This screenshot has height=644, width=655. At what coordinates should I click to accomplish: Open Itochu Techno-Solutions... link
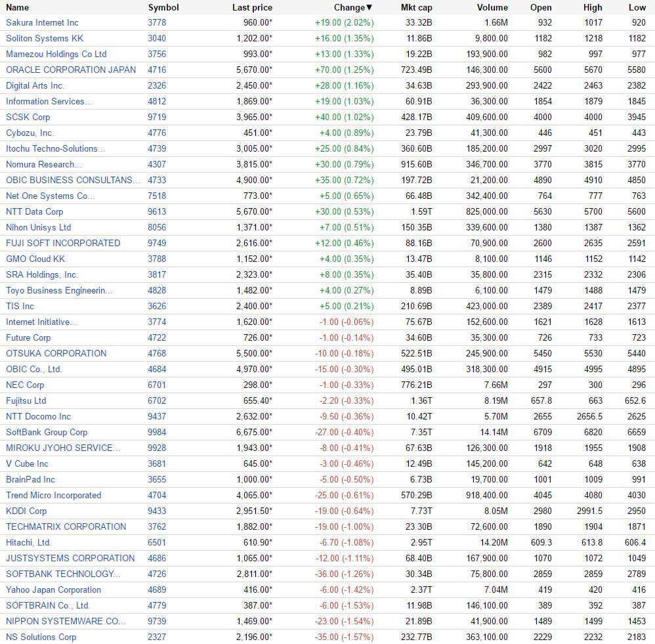(x=56, y=149)
